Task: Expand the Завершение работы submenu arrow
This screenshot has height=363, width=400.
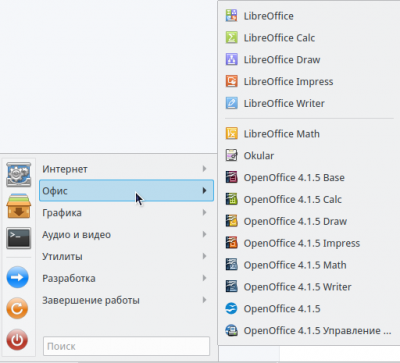Action: 204,300
